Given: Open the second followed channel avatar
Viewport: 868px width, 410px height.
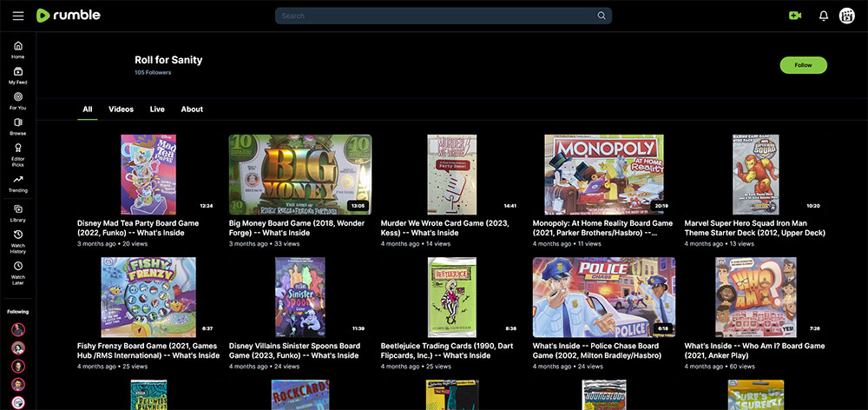Looking at the screenshot, I should [18, 348].
